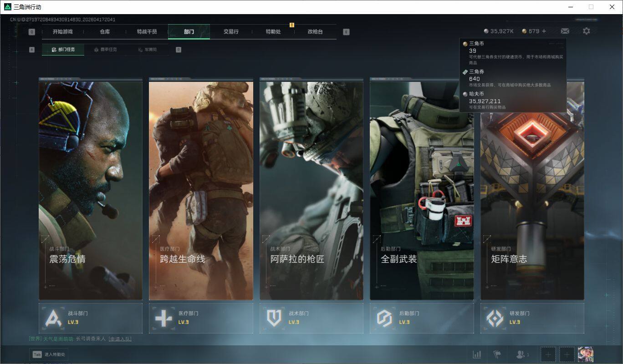Click the player avatar with level 60
Viewport: 623px width, 364px height.
click(x=586, y=354)
